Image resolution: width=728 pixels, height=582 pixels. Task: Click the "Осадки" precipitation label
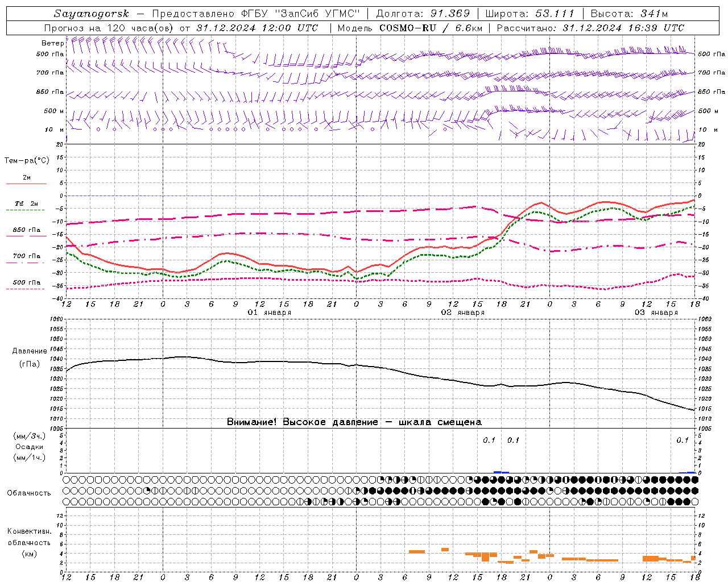pos(30,447)
